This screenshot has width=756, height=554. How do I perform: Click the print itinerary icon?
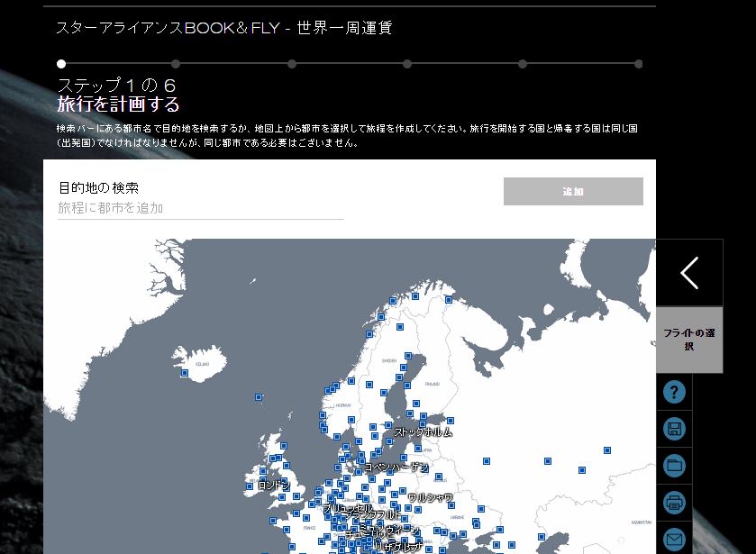pos(674,503)
